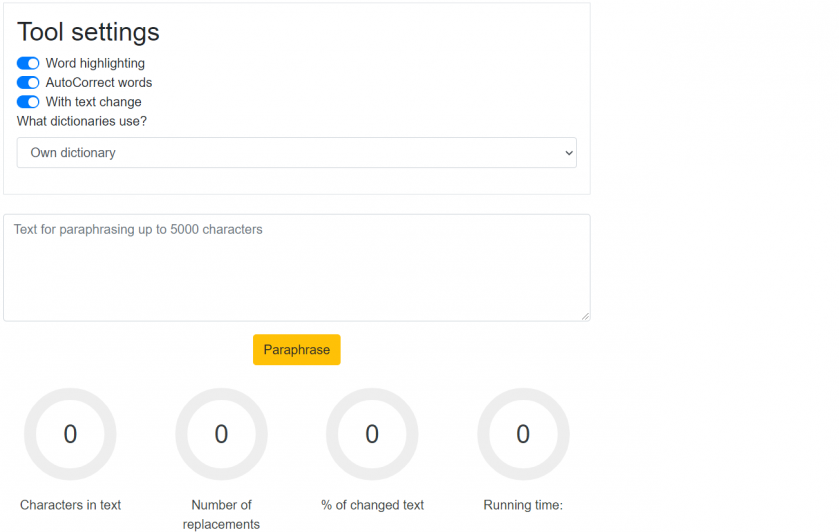Viewport: 839px width, 532px height.
Task: Click the Tool settings heading
Action: [88, 32]
